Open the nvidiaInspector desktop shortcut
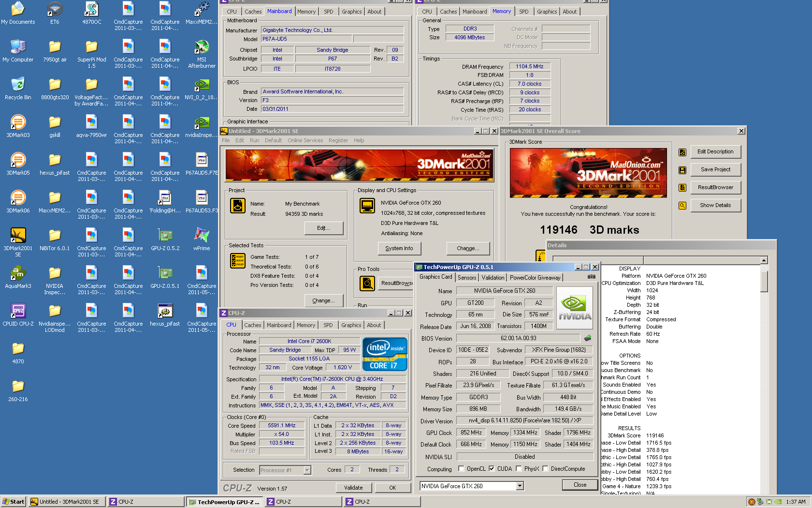The width and height of the screenshot is (812, 508). 202,126
